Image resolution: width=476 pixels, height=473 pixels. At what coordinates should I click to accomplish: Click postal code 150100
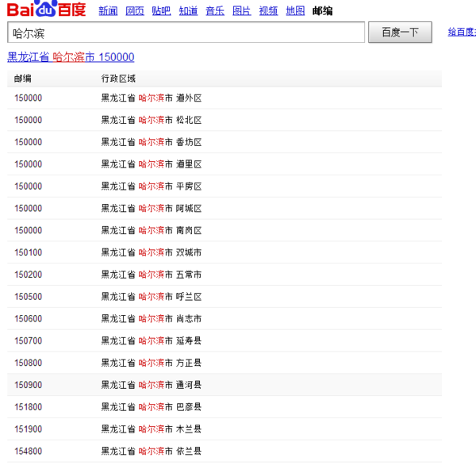(x=29, y=252)
